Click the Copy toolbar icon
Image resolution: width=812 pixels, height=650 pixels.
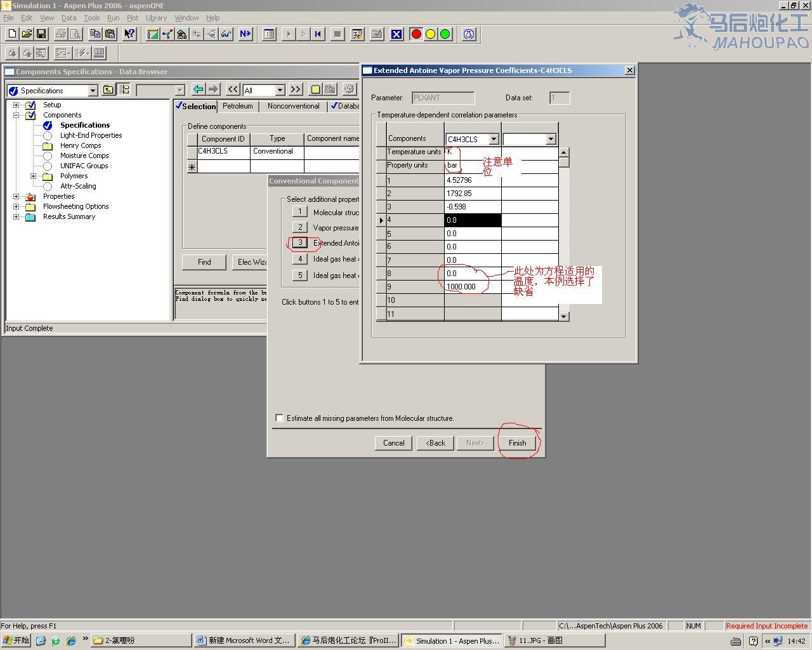pos(95,34)
